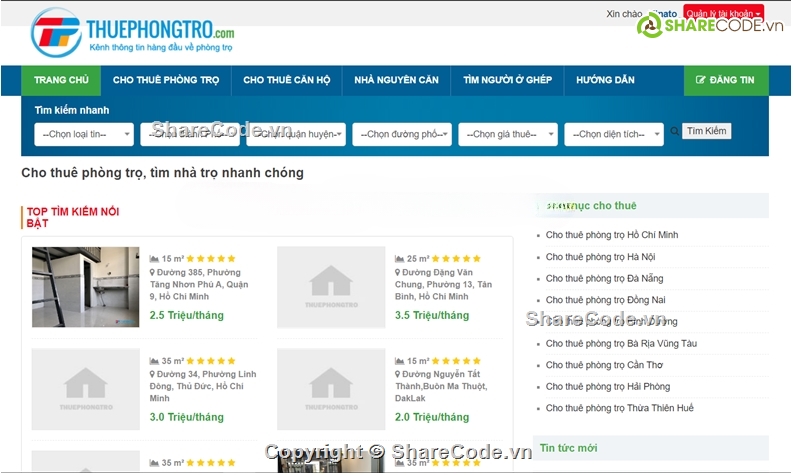The image size is (795, 475).
Task: Open the placeholder image for Đường Nguyễn Tất Thành listing
Action: [331, 389]
